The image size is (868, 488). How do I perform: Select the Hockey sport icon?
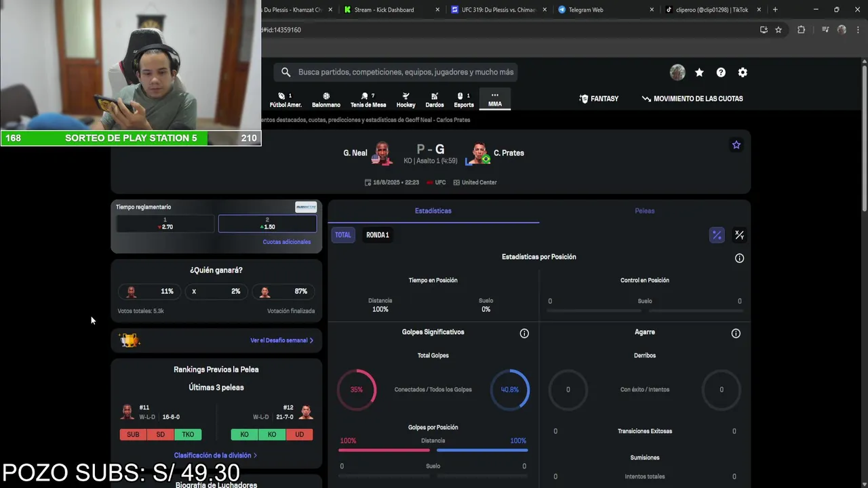[406, 100]
